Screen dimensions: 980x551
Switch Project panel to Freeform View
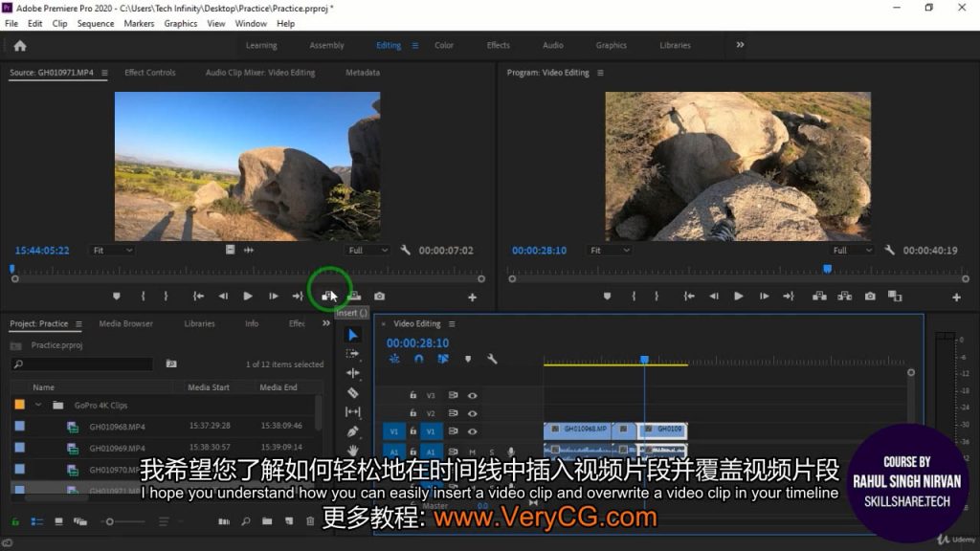80,521
